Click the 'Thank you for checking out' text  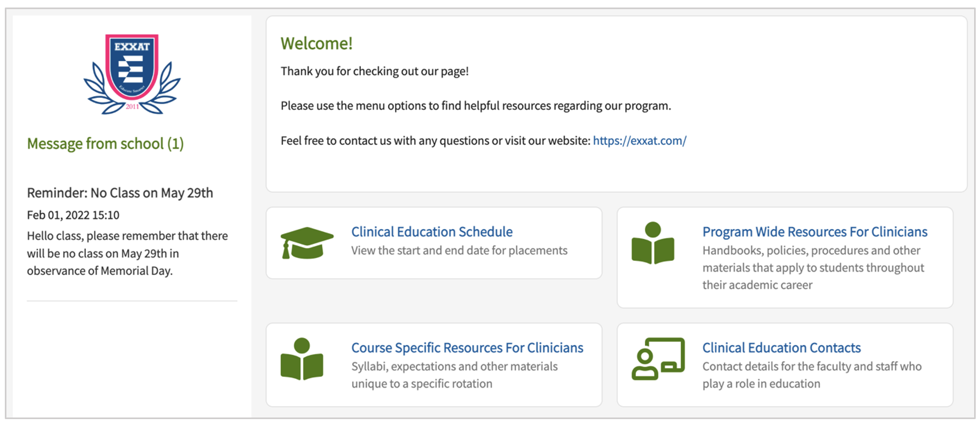374,71
